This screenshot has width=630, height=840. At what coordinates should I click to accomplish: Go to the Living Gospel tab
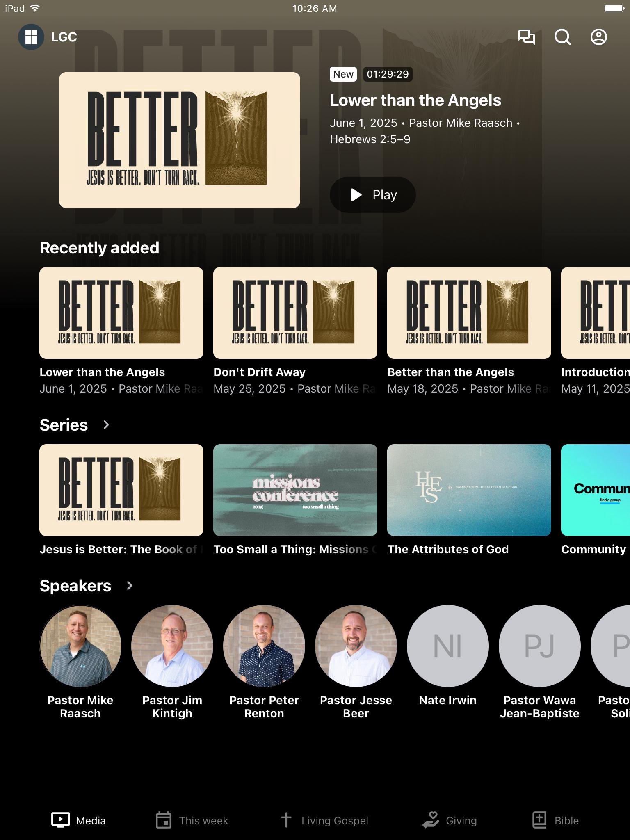pyautogui.click(x=324, y=820)
